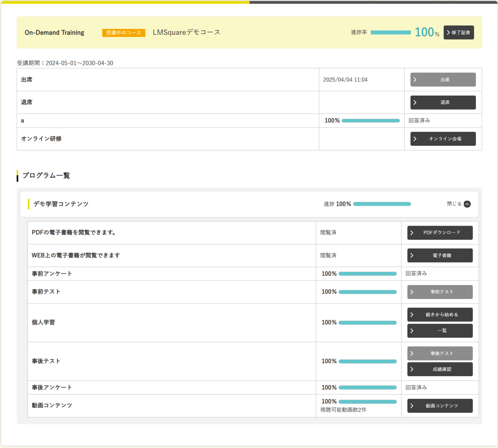Click the arrow icon on 修了証書 button
498x448 pixels.
point(448,33)
